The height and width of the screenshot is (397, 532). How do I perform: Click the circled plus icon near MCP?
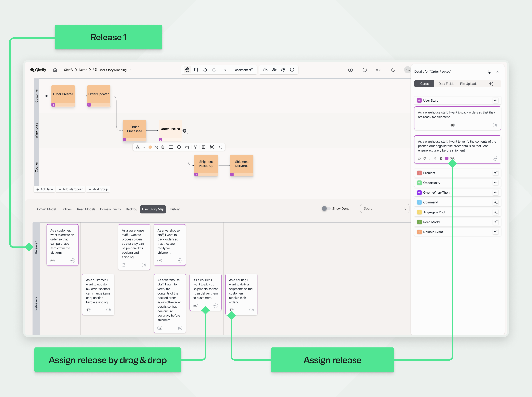tap(350, 70)
